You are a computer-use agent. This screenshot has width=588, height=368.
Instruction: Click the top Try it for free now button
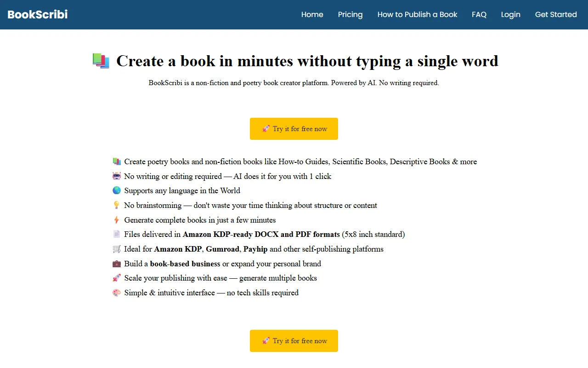point(294,129)
